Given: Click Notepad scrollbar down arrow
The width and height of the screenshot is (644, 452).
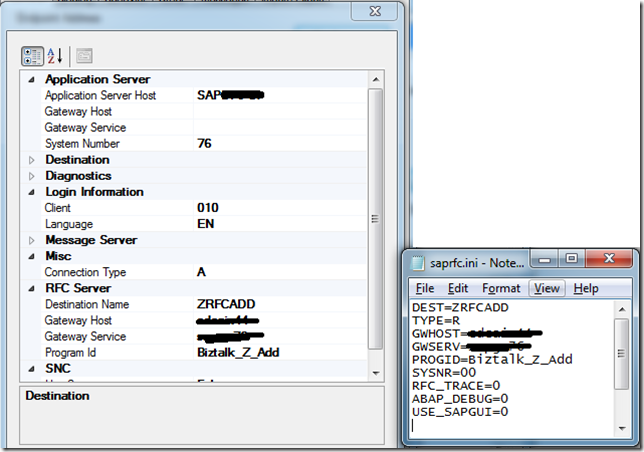Looking at the screenshot, I should coord(622,429).
